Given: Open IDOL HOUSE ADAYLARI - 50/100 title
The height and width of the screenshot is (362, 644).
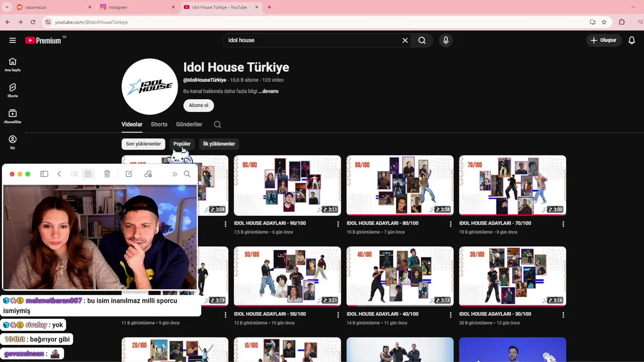Looking at the screenshot, I should click(270, 314).
